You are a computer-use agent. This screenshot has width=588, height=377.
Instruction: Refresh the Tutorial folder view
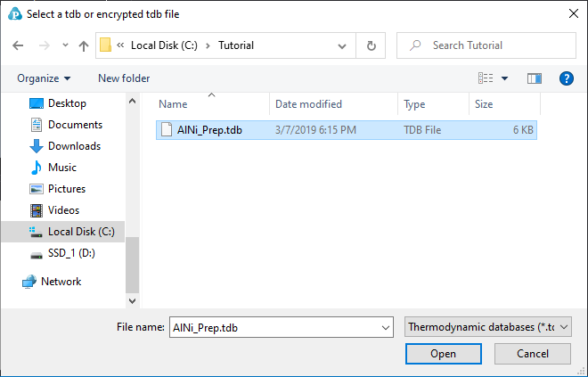pyautogui.click(x=371, y=45)
